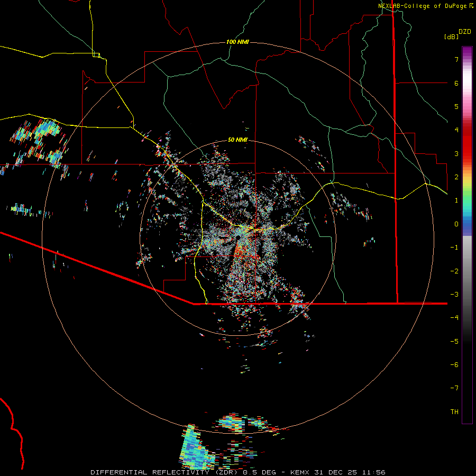This screenshot has width=476, height=476.
Task: Click the "1" value on the color scale
Action: tap(456, 200)
